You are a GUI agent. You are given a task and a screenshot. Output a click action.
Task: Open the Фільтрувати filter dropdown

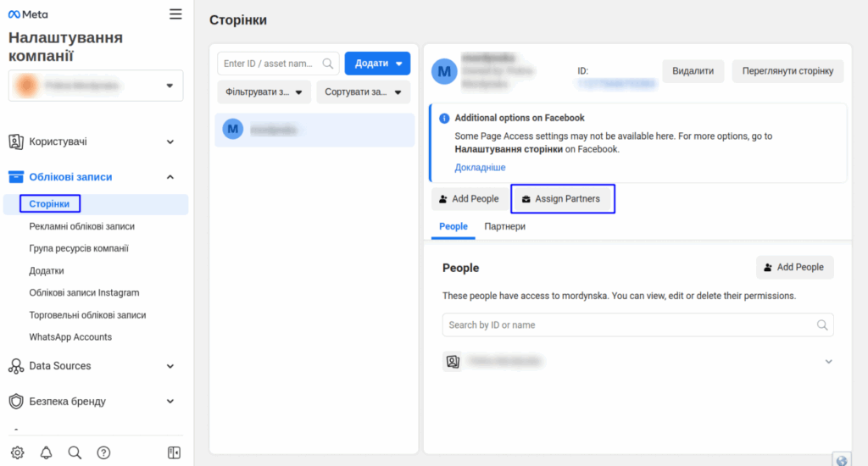(x=264, y=92)
